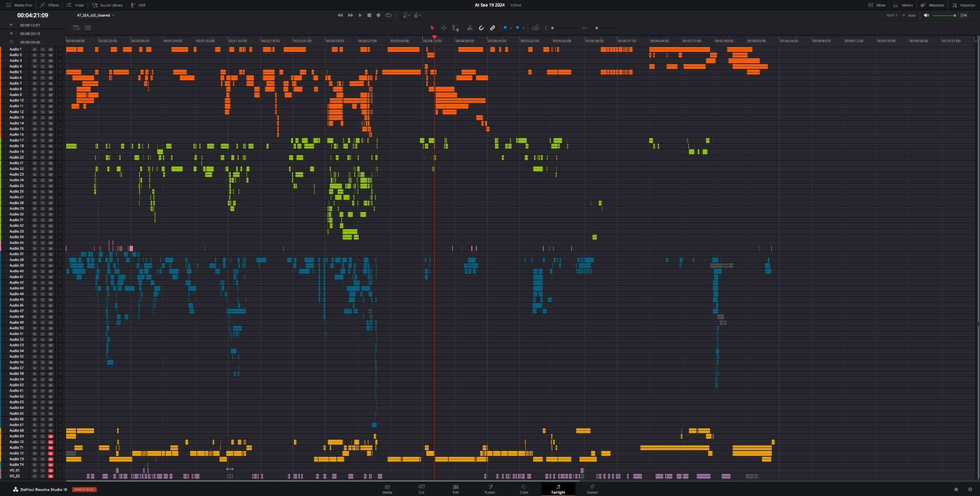Toggle the Loop playback icon
The height and width of the screenshot is (496, 980).
[x=388, y=15]
